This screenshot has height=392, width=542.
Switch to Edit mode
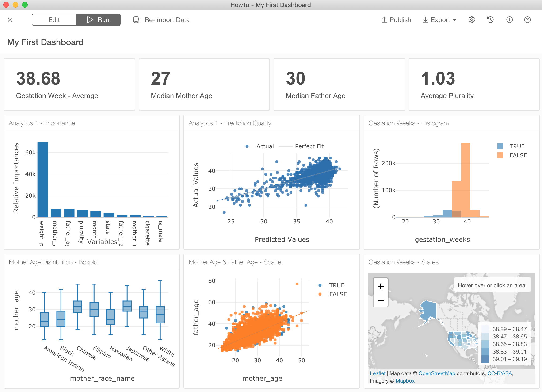[54, 20]
